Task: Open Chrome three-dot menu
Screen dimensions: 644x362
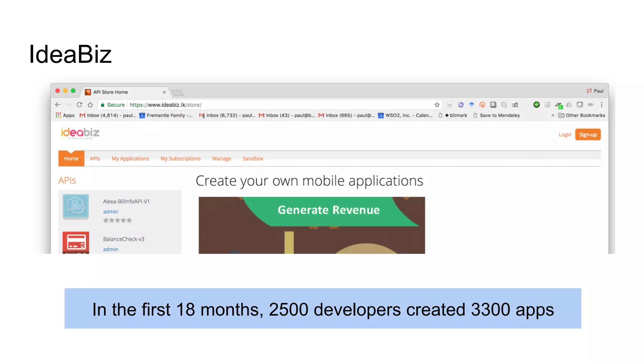Action: point(601,105)
